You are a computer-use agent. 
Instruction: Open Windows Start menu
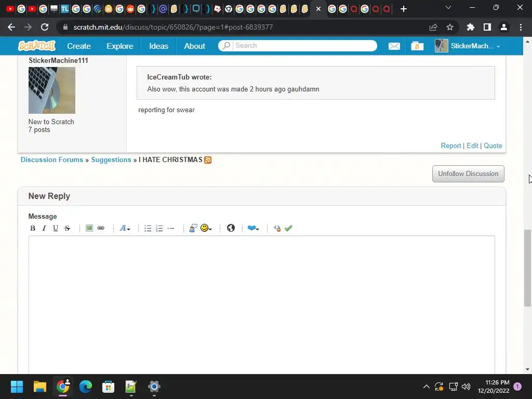[17, 387]
